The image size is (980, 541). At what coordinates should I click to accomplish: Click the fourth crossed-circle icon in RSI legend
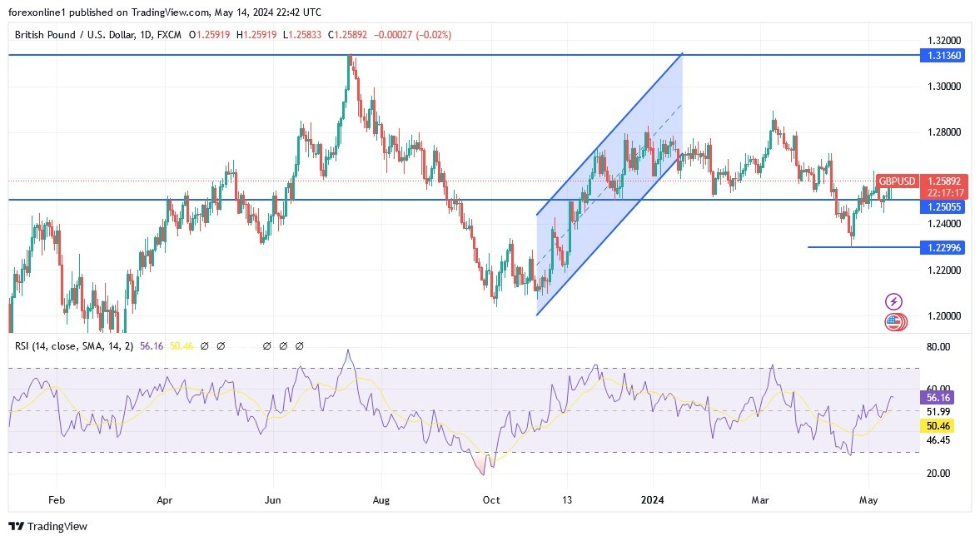(x=282, y=345)
